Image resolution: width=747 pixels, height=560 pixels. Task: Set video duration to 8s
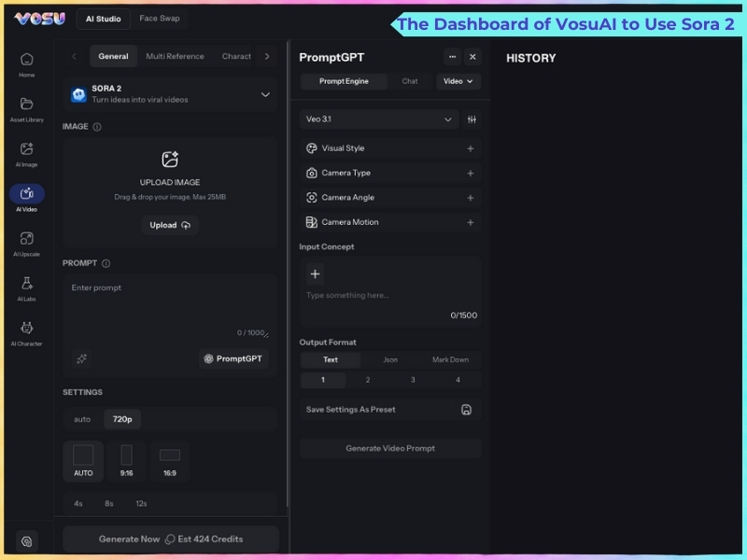[109, 503]
